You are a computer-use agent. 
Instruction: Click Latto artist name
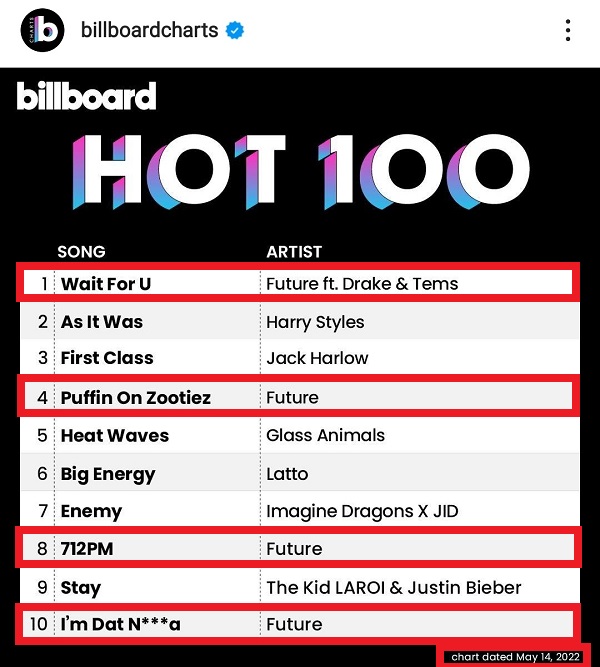[x=287, y=473]
